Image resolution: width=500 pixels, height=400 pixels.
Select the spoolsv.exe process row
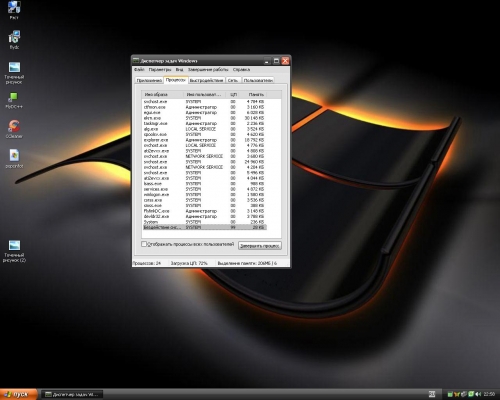tap(204, 134)
